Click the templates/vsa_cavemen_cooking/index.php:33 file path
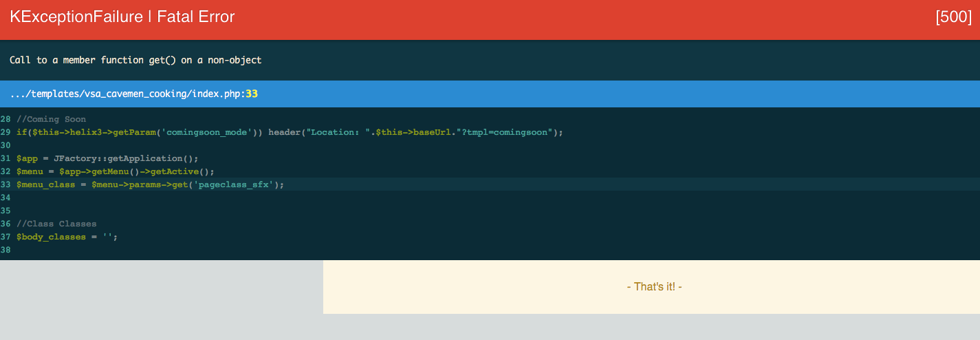Screen dimensions: 980x340 pos(133,94)
